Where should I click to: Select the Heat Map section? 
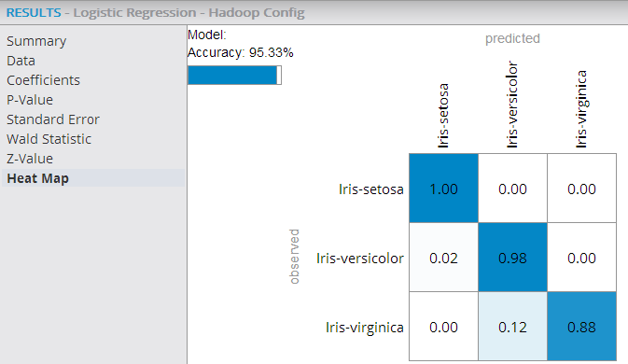(x=93, y=178)
